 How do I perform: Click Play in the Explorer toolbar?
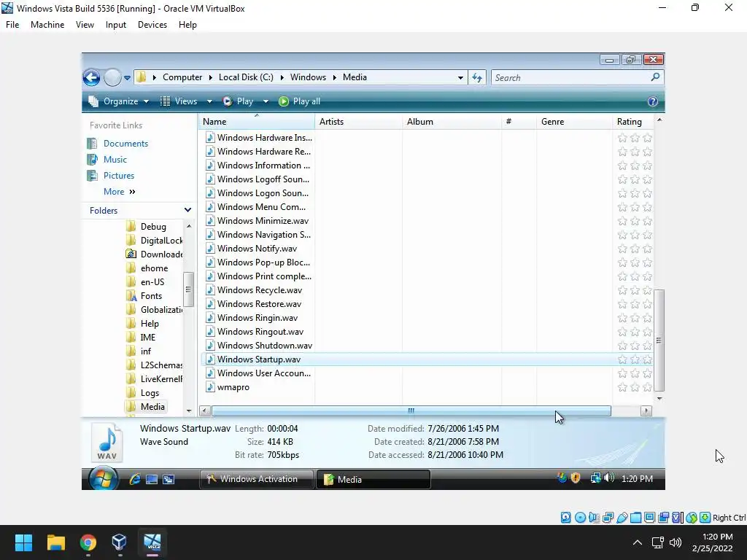(239, 101)
